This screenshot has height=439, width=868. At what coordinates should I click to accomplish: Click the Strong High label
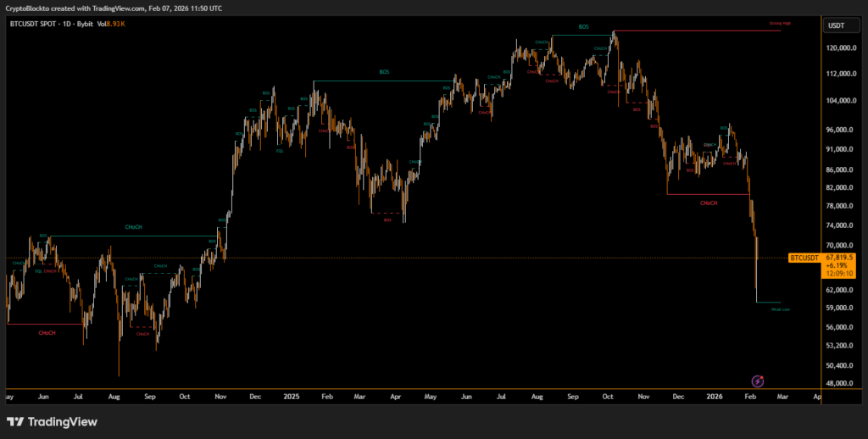point(780,24)
